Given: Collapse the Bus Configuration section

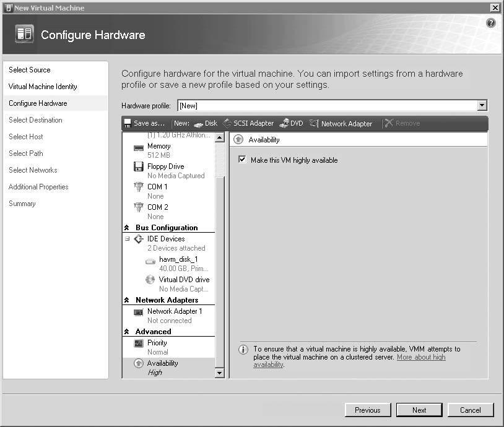Looking at the screenshot, I should [x=127, y=228].
